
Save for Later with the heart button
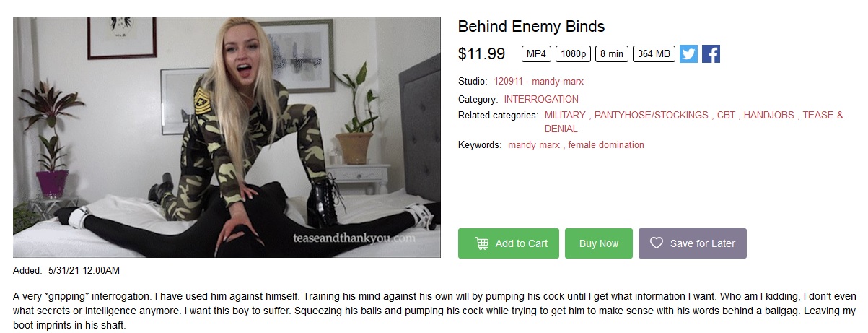click(x=692, y=243)
